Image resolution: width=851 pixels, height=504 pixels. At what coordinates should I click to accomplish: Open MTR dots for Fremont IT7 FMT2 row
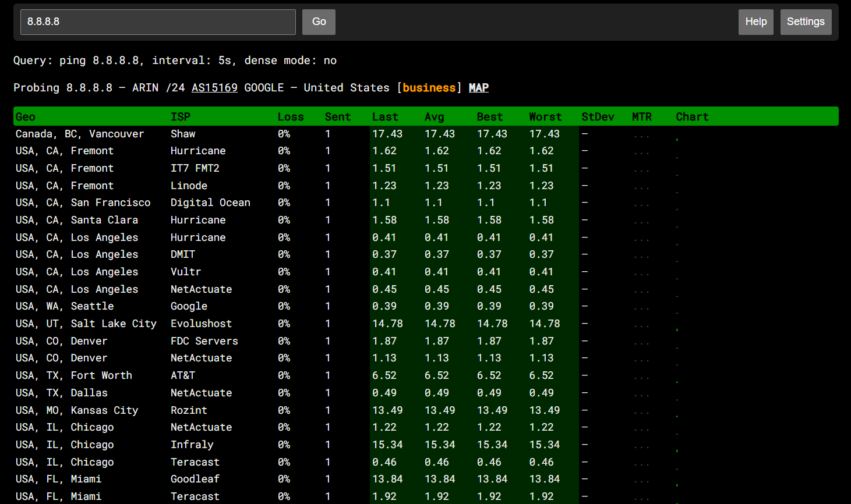pyautogui.click(x=641, y=171)
